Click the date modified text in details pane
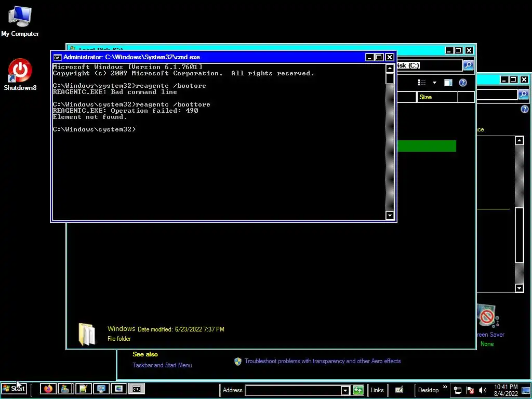Screen dimensions: 532x399 coord(181,329)
